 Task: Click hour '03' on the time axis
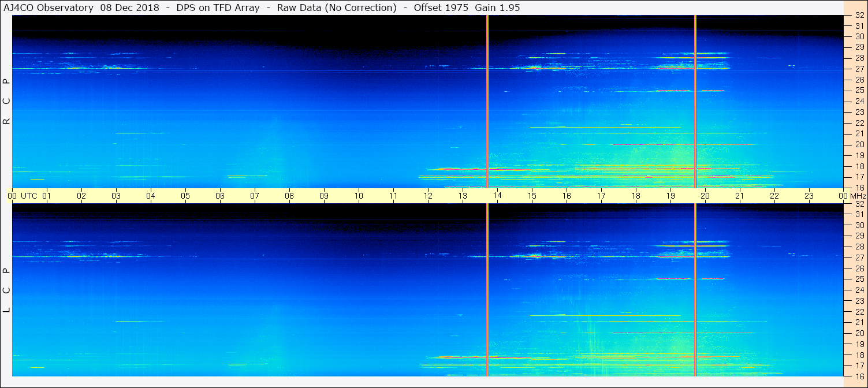coord(116,196)
